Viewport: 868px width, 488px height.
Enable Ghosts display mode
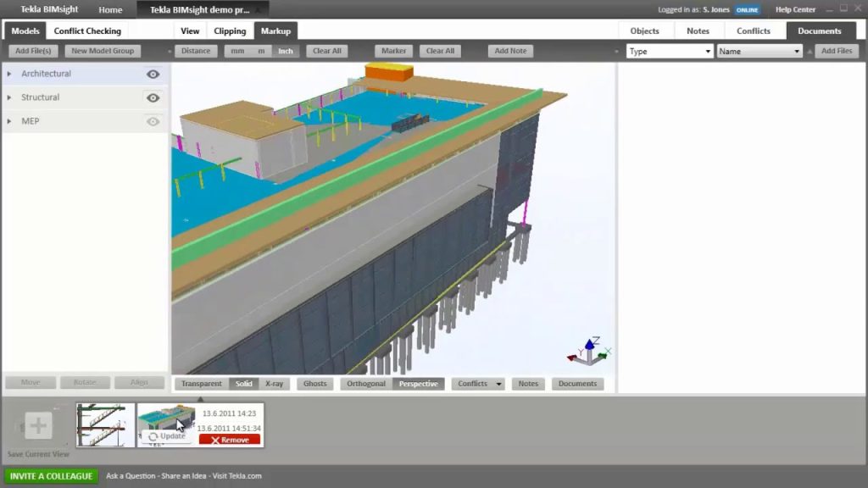pos(314,383)
